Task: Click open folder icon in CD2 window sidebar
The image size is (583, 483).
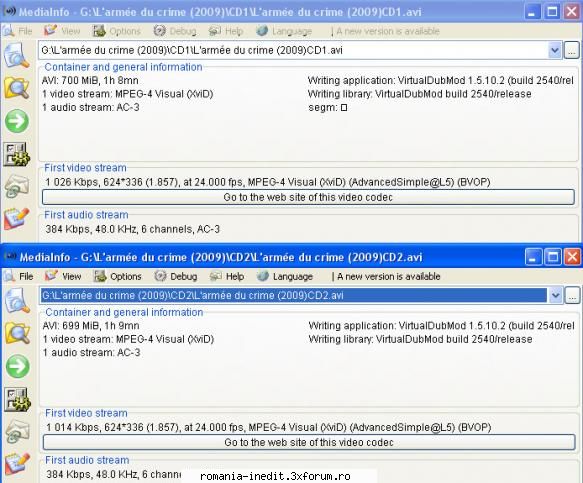Action: tap(17, 333)
